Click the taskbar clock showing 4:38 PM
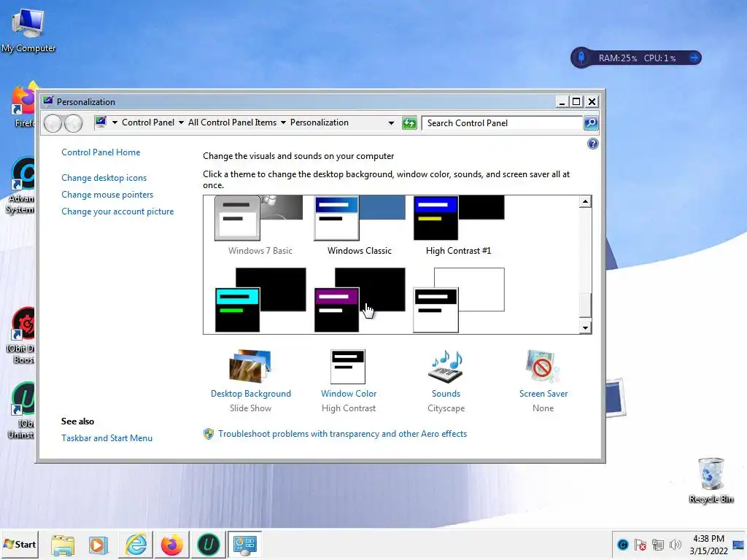 (708, 545)
